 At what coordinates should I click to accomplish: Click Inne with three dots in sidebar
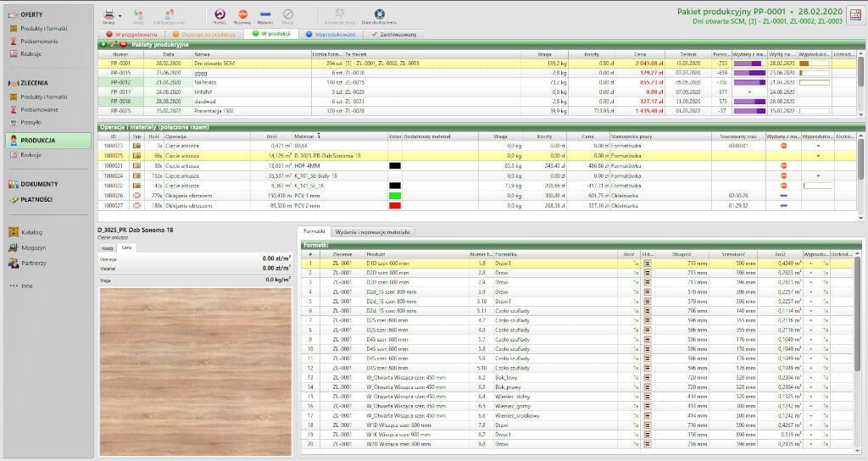point(26,286)
